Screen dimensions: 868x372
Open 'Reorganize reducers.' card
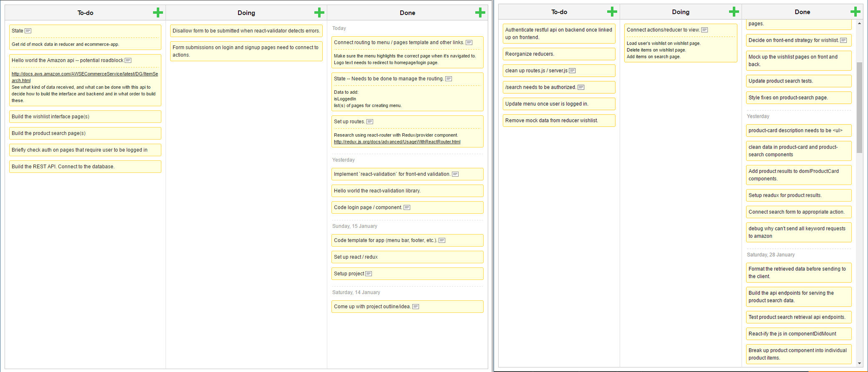click(559, 54)
